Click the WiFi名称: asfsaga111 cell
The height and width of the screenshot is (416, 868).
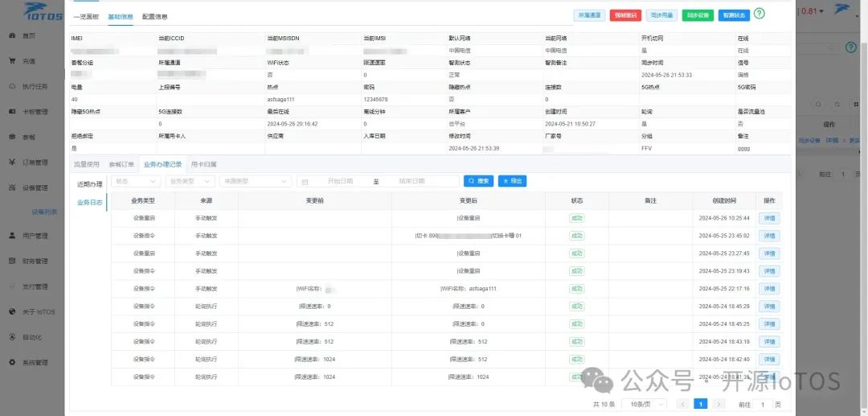(469, 289)
